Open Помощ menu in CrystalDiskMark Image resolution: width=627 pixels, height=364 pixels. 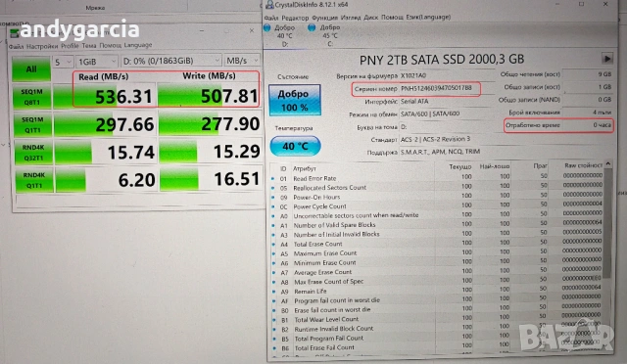click(110, 45)
